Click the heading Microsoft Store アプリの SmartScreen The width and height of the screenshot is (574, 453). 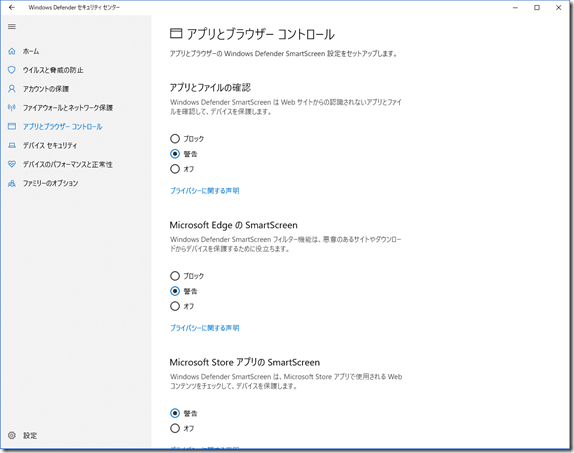point(245,362)
